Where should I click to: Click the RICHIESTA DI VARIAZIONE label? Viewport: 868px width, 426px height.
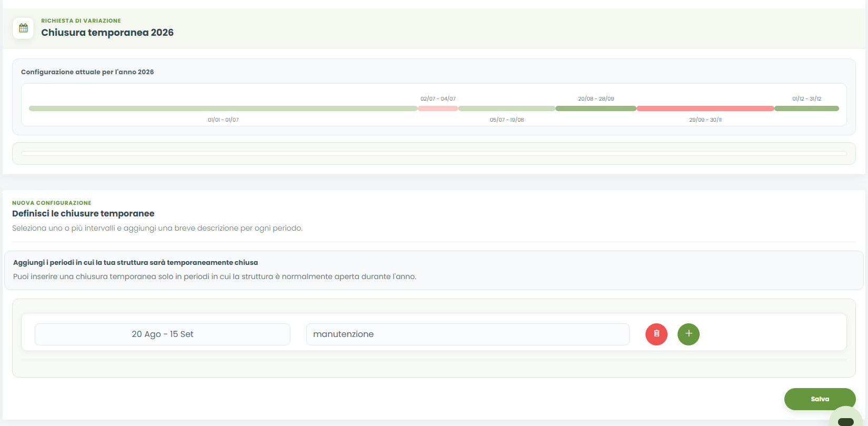[81, 21]
